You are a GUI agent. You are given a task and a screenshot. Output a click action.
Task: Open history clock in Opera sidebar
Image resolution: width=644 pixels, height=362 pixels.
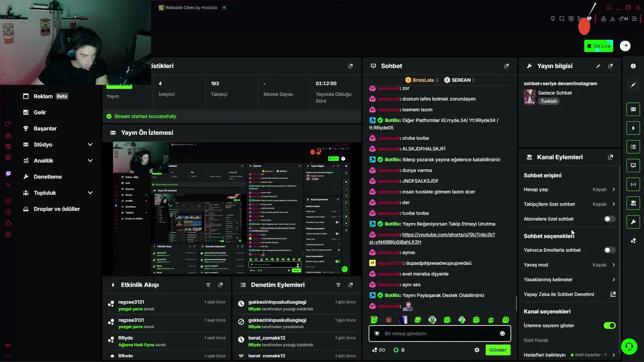pos(8,212)
